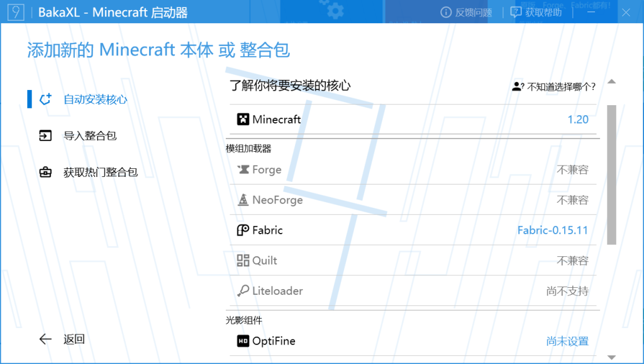Go back with the 返回 button
The height and width of the screenshot is (364, 644).
pos(74,339)
